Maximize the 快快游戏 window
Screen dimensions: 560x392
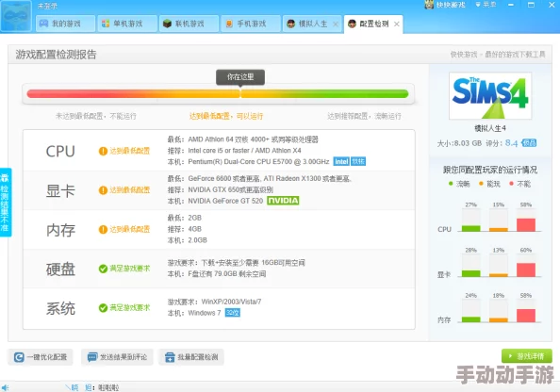(531, 5)
